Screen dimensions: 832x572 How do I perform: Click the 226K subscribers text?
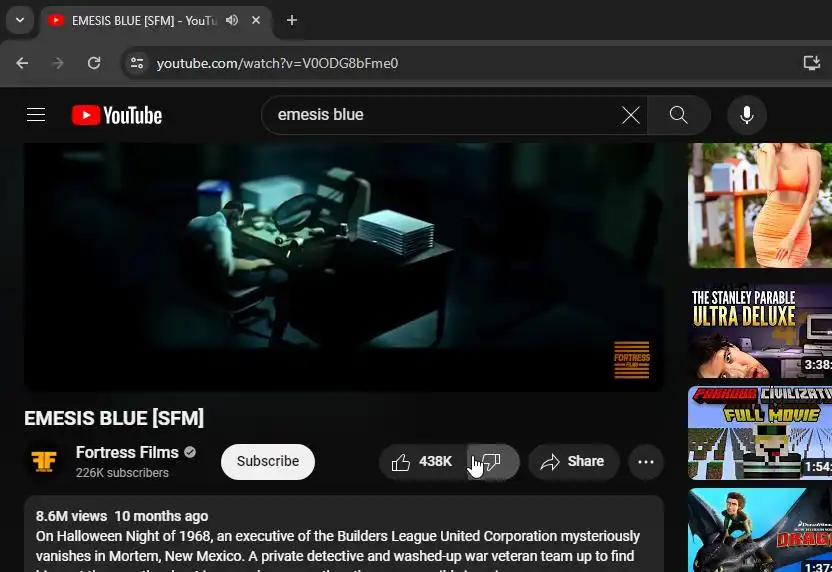click(x=122, y=473)
